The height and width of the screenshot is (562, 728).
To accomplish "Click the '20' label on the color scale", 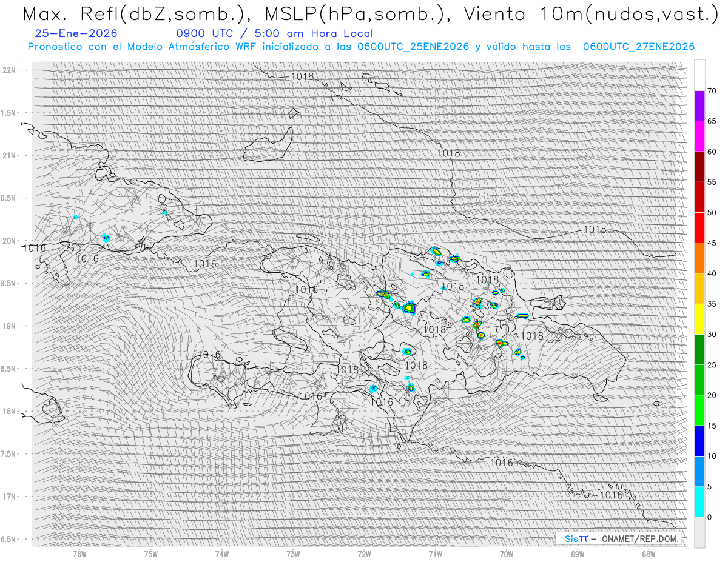I will coord(712,395).
